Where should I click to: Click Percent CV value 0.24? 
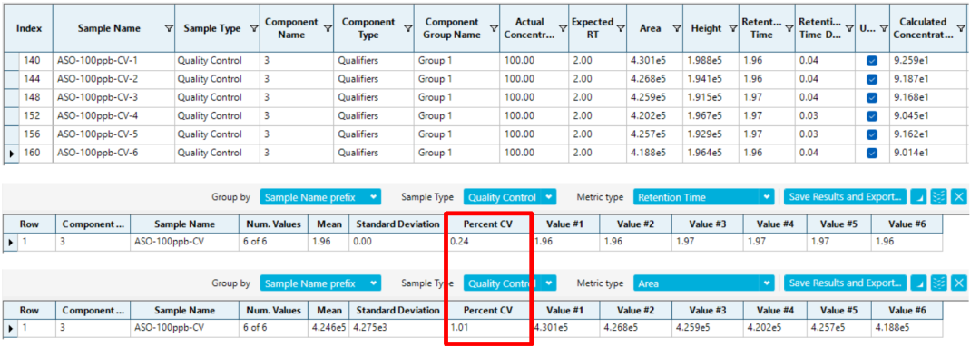487,242
